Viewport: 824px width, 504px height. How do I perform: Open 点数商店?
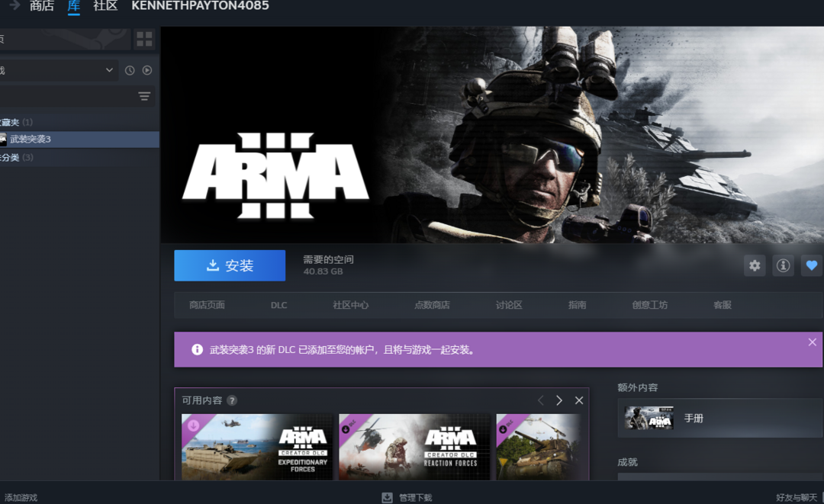pyautogui.click(x=432, y=305)
